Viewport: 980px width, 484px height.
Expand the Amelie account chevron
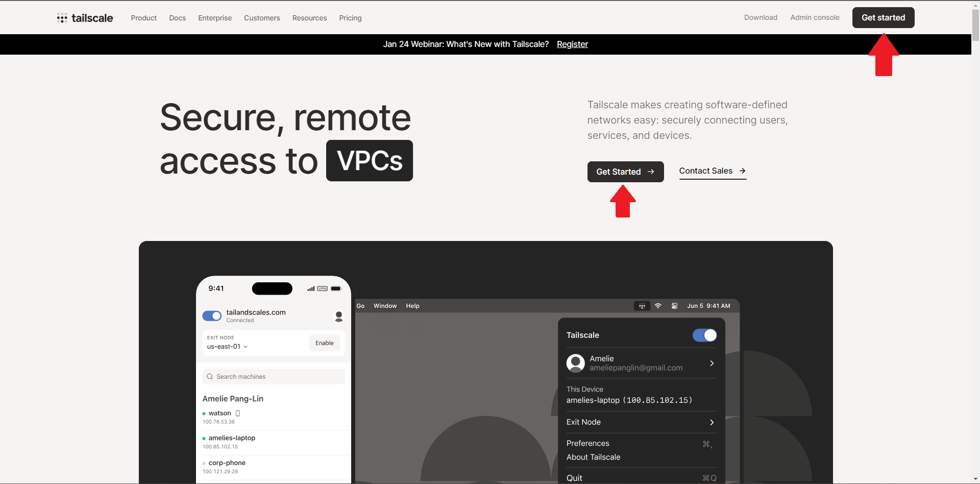pyautogui.click(x=712, y=363)
